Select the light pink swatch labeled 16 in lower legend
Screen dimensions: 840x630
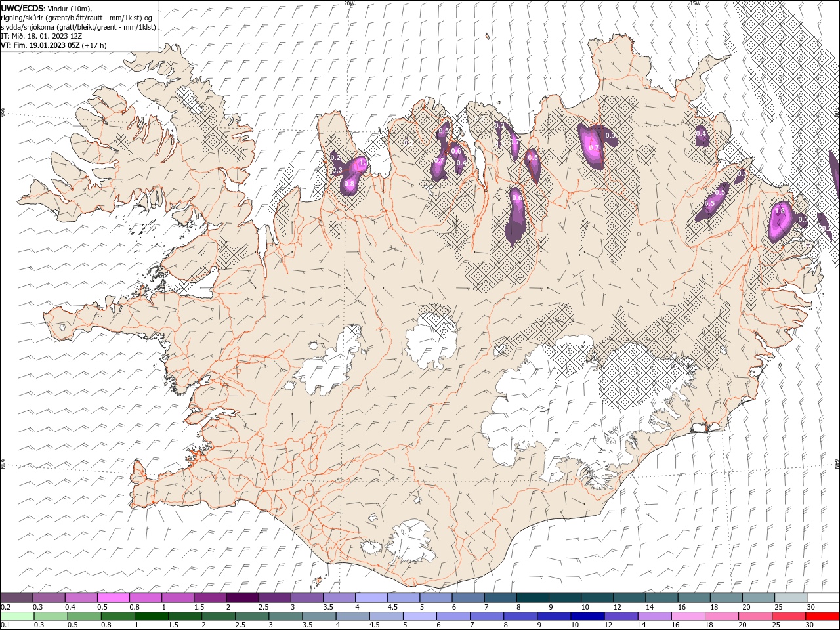(x=688, y=616)
